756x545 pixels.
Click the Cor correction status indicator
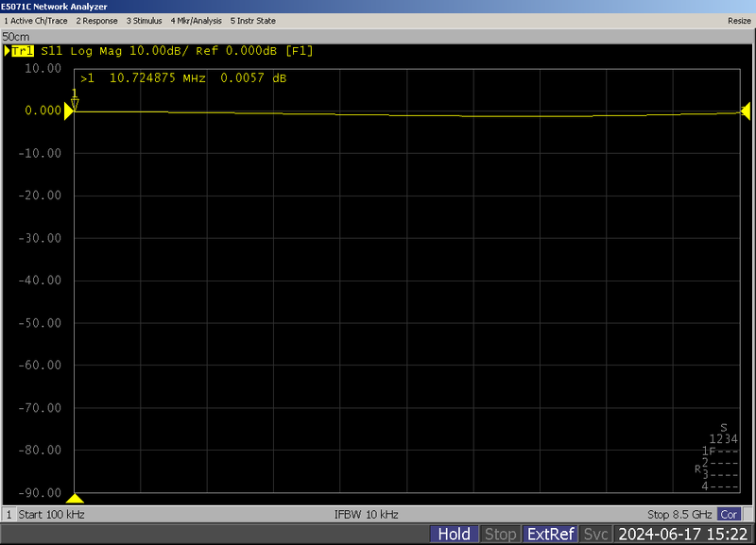pos(729,515)
